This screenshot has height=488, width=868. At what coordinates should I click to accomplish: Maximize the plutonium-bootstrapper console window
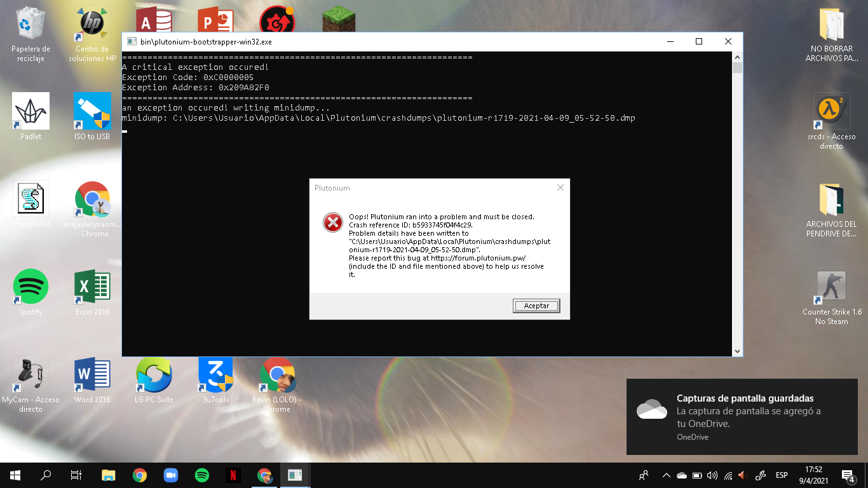(x=699, y=41)
